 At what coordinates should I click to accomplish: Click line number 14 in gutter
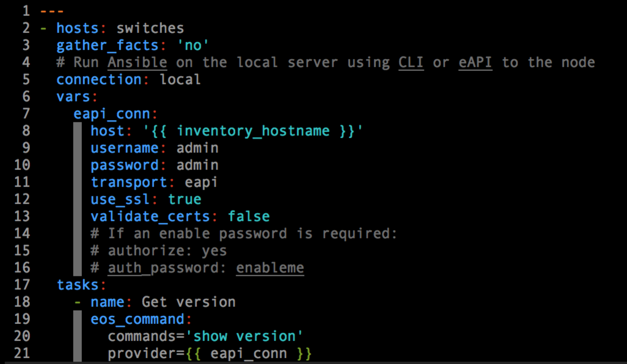(22, 234)
